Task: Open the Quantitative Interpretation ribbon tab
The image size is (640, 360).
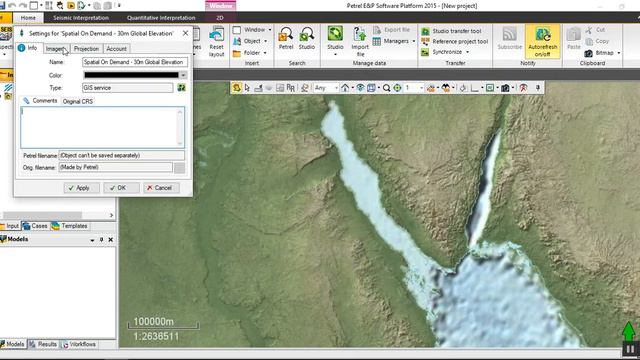Action: coord(161,18)
